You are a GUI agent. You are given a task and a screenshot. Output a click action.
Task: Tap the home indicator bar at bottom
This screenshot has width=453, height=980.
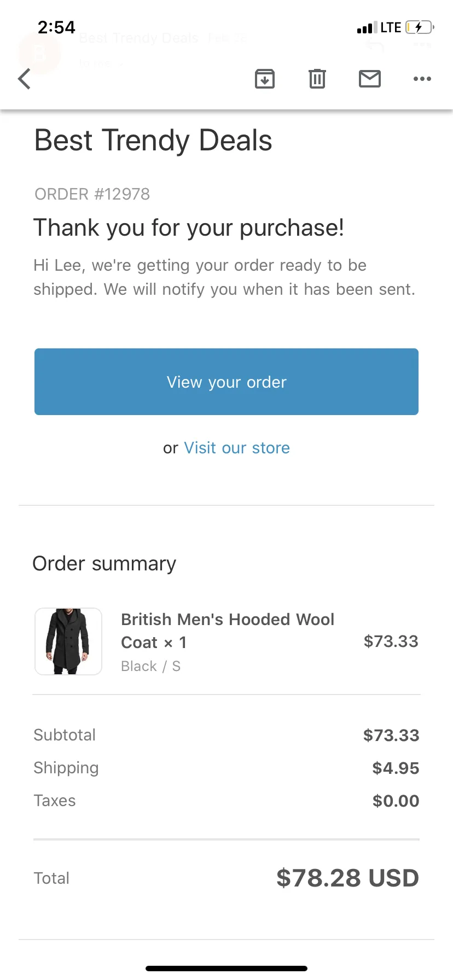click(226, 969)
